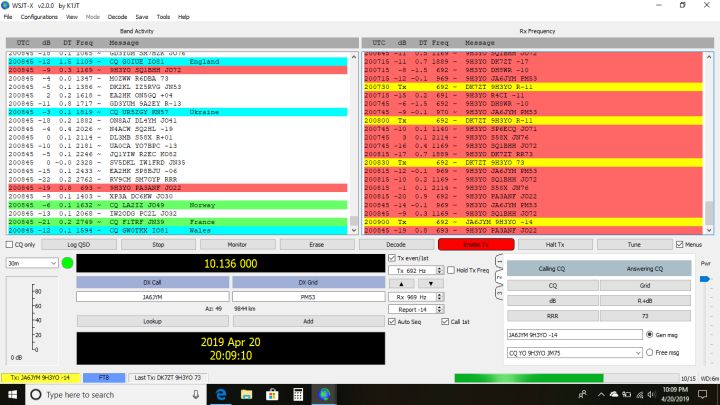
Task: Open Microsoft Store from the taskbar
Action: [x=272, y=395]
